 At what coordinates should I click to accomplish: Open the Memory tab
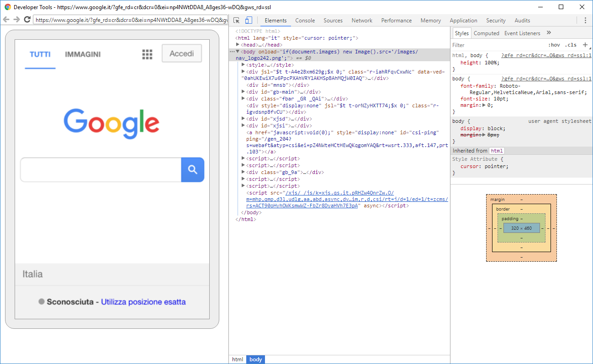431,21
